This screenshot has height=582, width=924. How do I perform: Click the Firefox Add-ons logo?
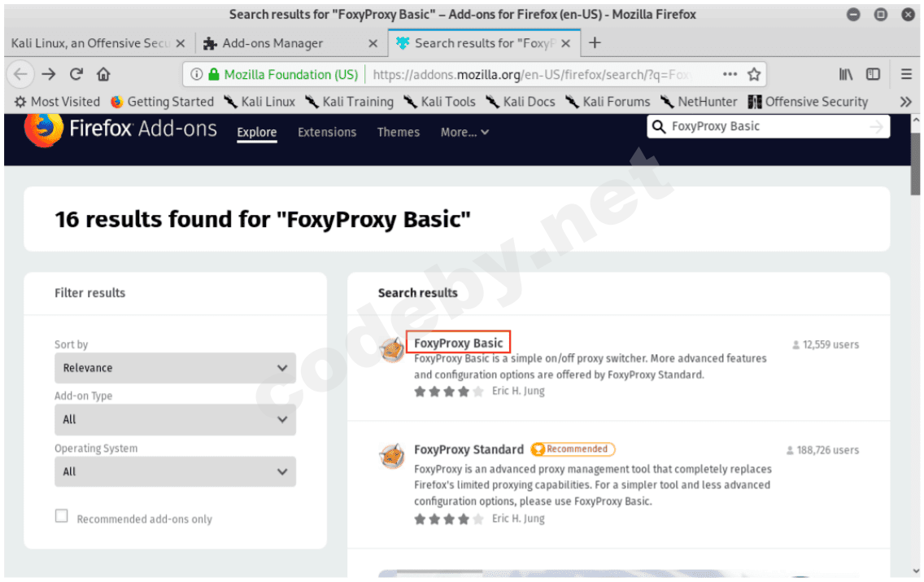[121, 129]
